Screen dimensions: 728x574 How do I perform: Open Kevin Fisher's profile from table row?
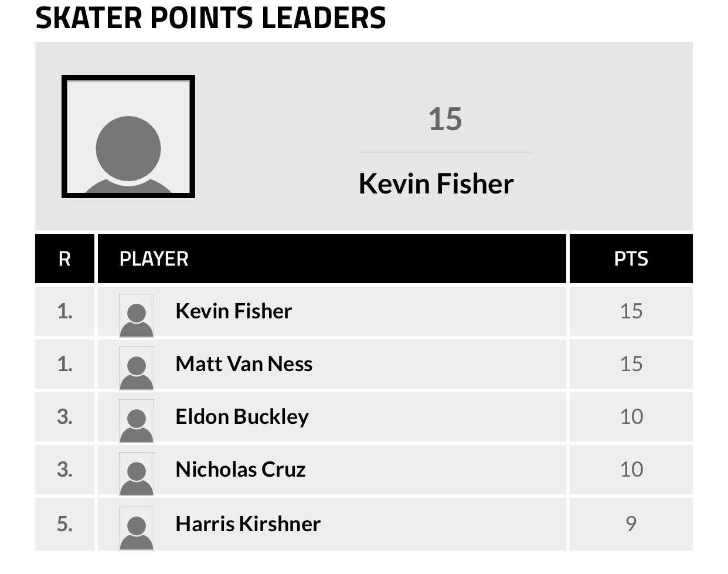[x=233, y=311]
